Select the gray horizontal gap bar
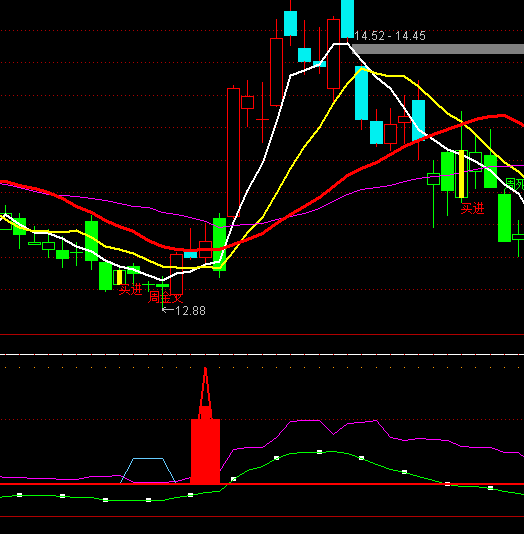Screen dimensions: 524x534 point(438,49)
